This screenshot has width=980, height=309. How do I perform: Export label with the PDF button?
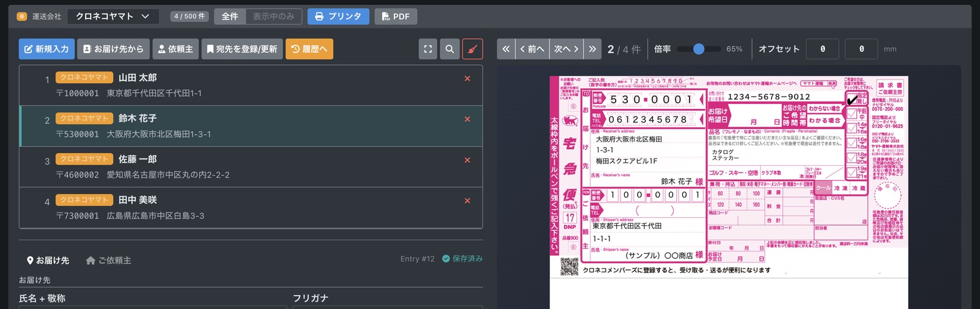tap(396, 17)
